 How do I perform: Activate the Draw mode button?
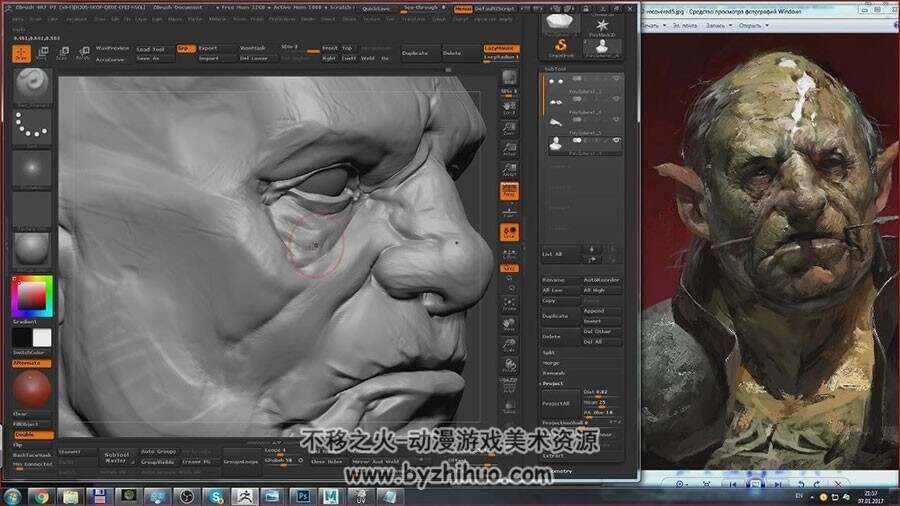point(21,53)
